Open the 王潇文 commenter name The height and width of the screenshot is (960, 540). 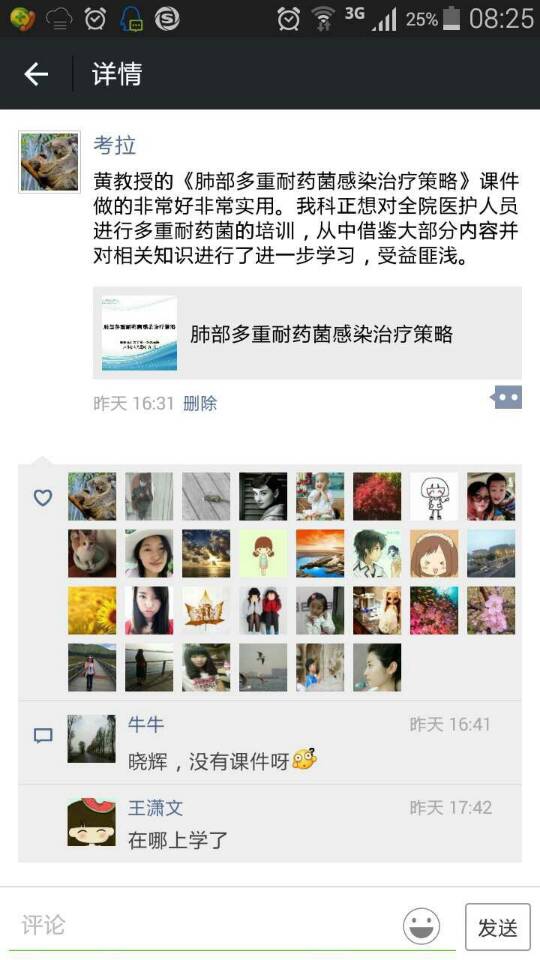pyautogui.click(x=155, y=808)
